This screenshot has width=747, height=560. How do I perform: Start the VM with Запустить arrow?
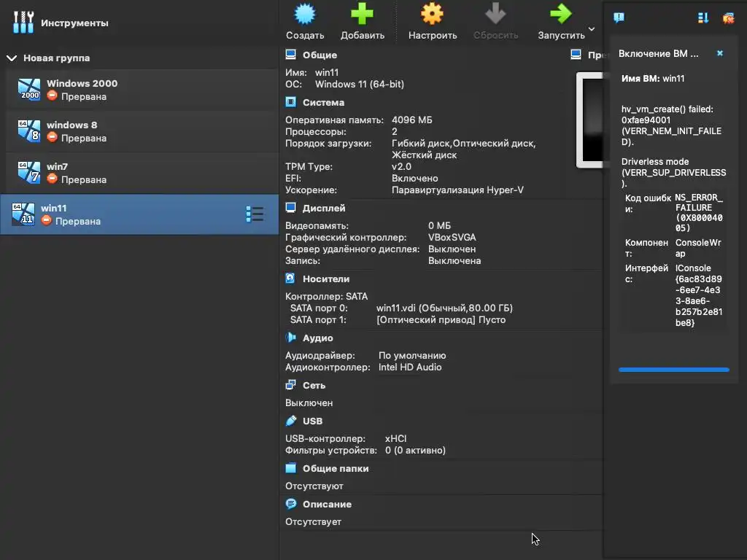point(561,22)
